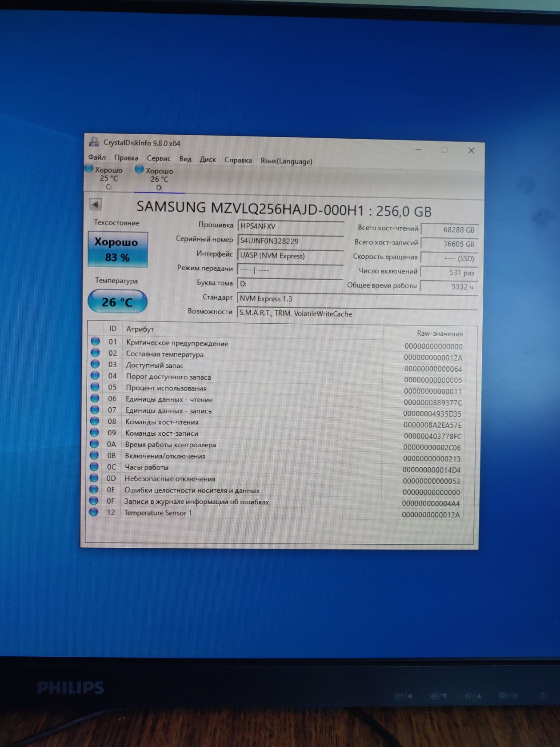560x747 pixels.
Task: Click the CrystalDiskInfo title bar icon
Action: [x=94, y=142]
